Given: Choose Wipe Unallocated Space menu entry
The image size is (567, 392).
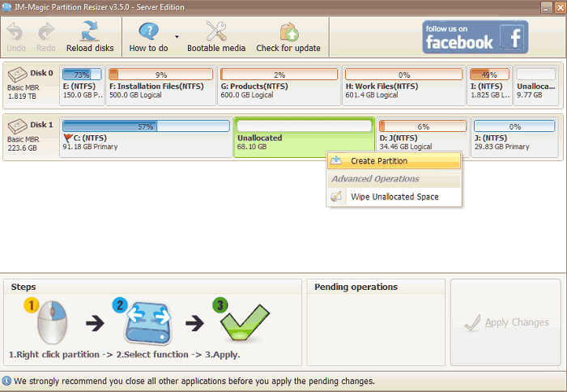Looking at the screenshot, I should point(394,197).
